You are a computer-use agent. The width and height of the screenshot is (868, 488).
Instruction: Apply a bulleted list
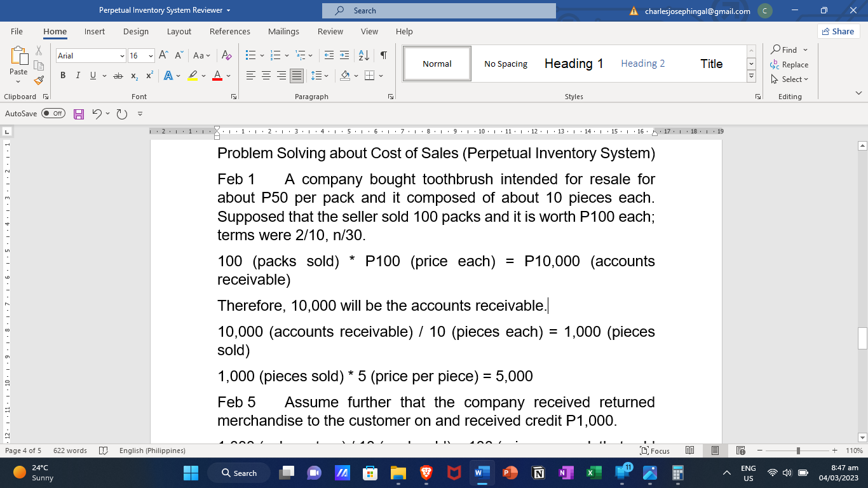pos(250,56)
